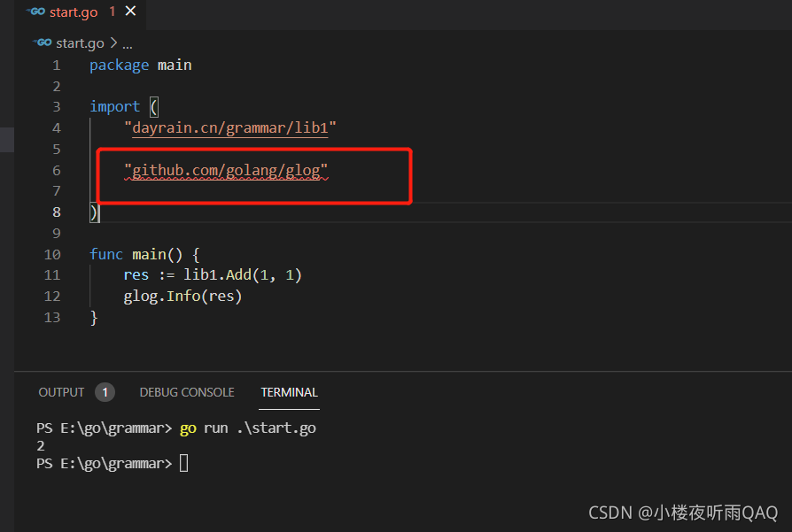Click the breadcrumb chevron separator

click(113, 42)
